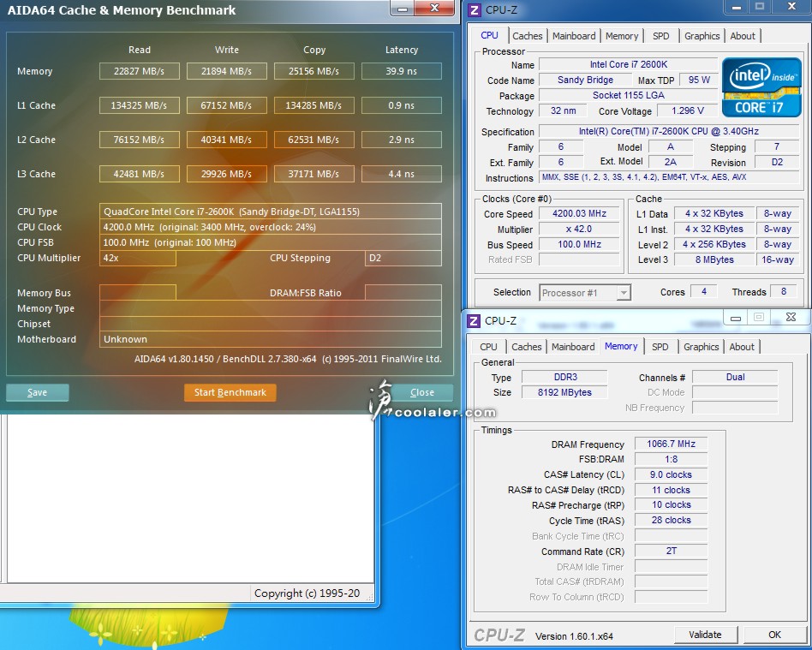Click the CPU Clock field showing 4200.0 MHz
The width and height of the screenshot is (812, 650).
coord(271,227)
